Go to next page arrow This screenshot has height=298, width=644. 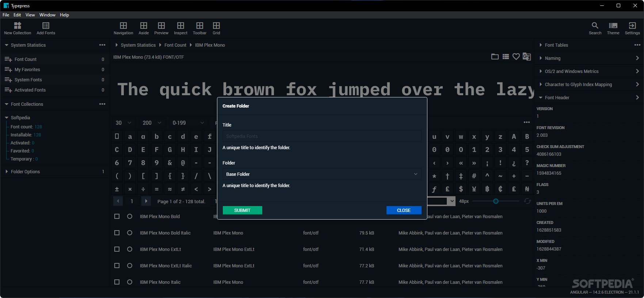click(146, 201)
